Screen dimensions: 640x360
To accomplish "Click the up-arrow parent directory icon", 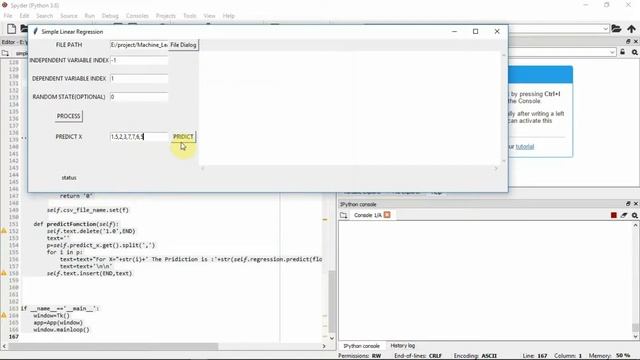I will click(631, 29).
